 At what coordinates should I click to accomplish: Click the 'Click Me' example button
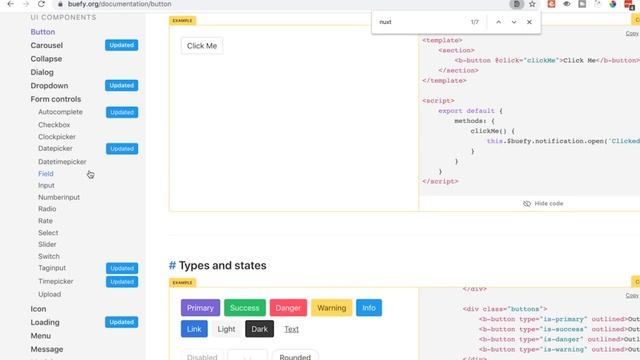click(202, 46)
